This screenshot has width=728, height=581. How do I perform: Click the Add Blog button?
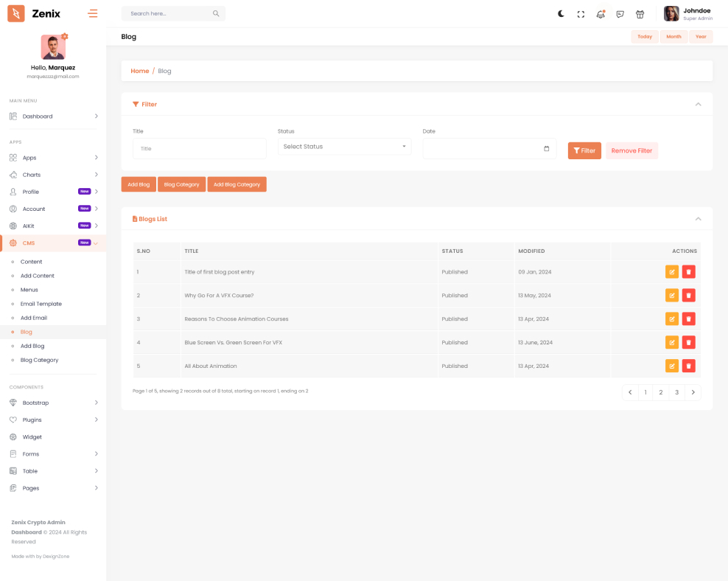tap(139, 184)
